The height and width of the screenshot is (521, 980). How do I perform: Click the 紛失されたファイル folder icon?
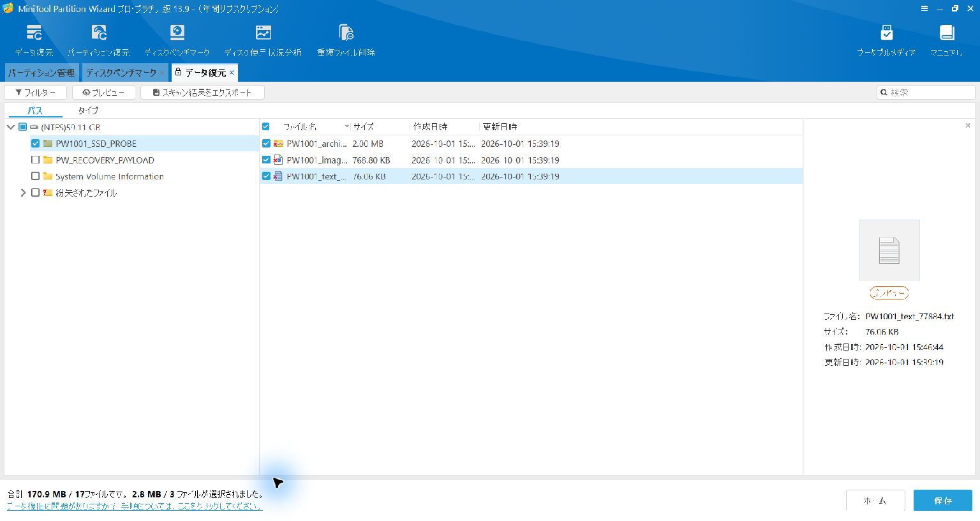point(48,193)
